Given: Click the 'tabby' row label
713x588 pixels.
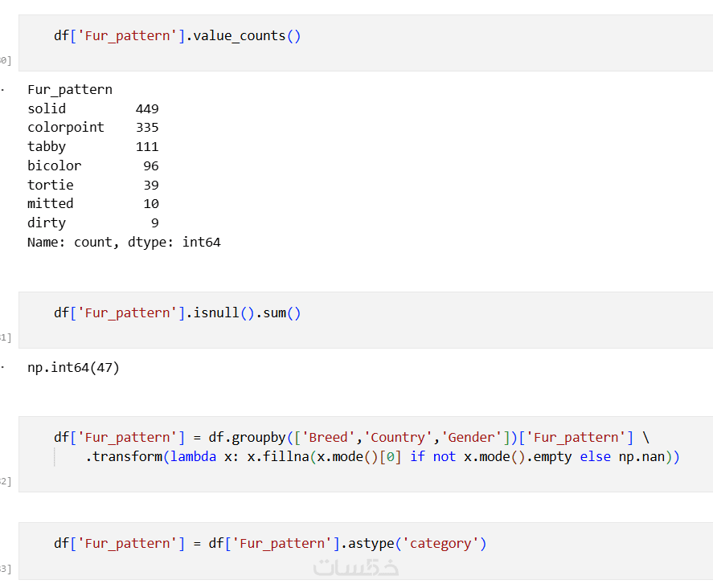Looking at the screenshot, I should tap(47, 147).
